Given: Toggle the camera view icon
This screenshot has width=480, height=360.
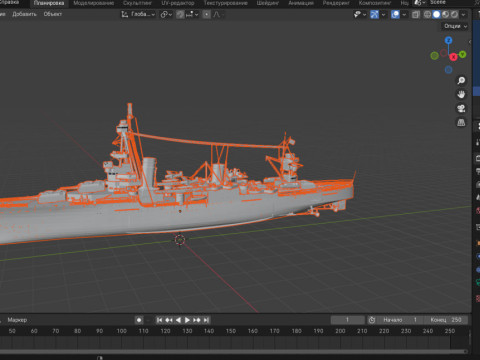Looking at the screenshot, I should click(x=461, y=108).
